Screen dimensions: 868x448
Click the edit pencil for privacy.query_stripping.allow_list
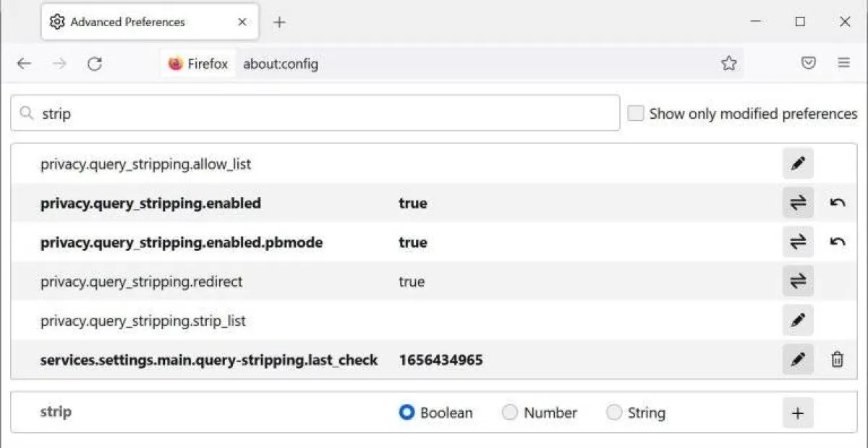coord(798,164)
